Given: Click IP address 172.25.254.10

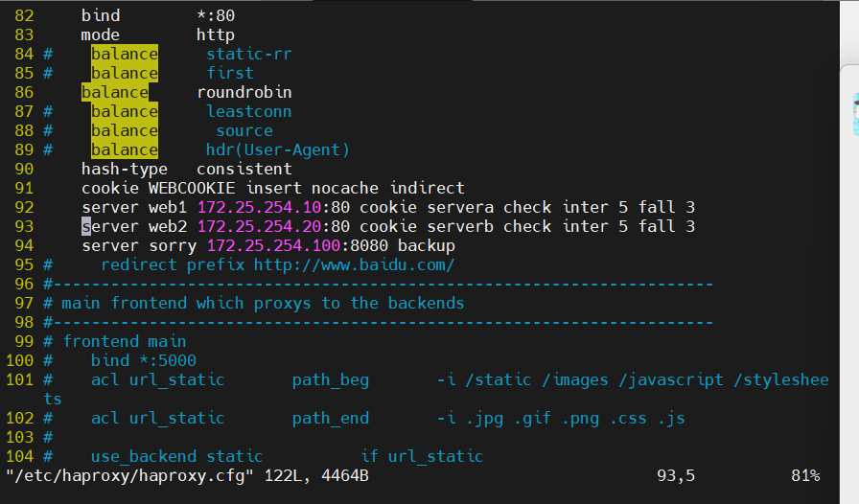Looking at the screenshot, I should click(259, 207).
